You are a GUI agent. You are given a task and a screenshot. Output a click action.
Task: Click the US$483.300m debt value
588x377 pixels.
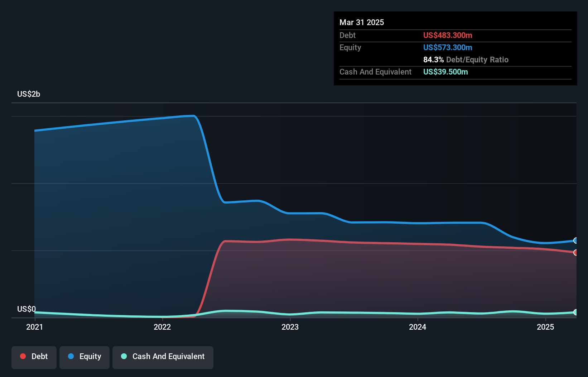tap(448, 35)
